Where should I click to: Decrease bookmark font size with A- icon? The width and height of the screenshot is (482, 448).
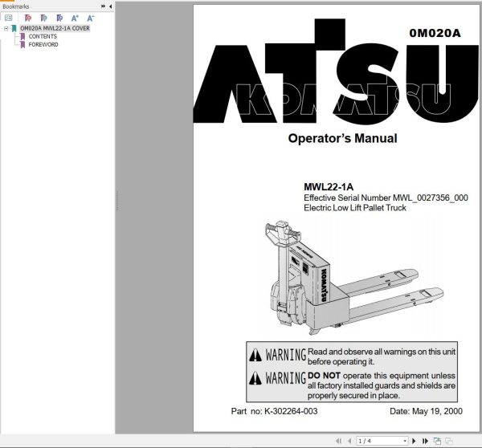pos(90,18)
